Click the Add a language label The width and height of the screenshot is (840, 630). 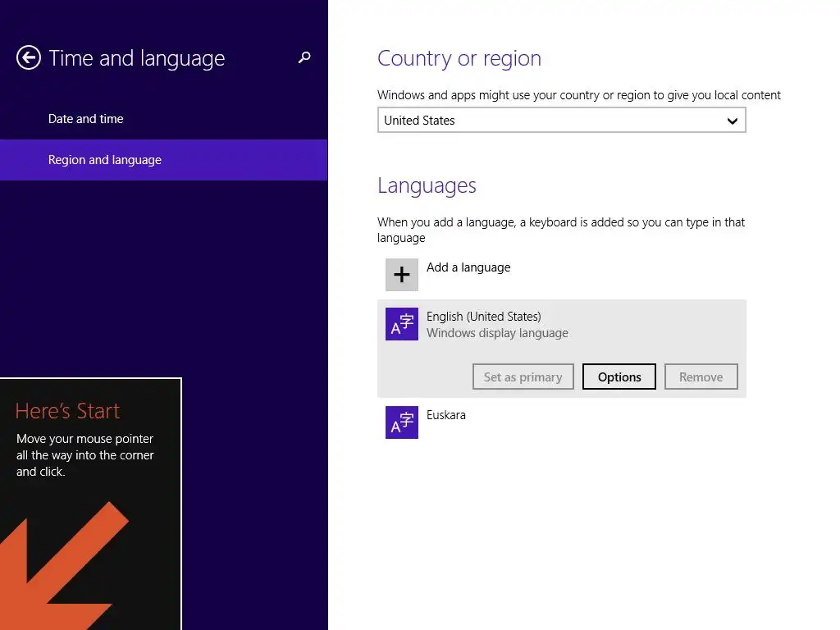(x=468, y=267)
